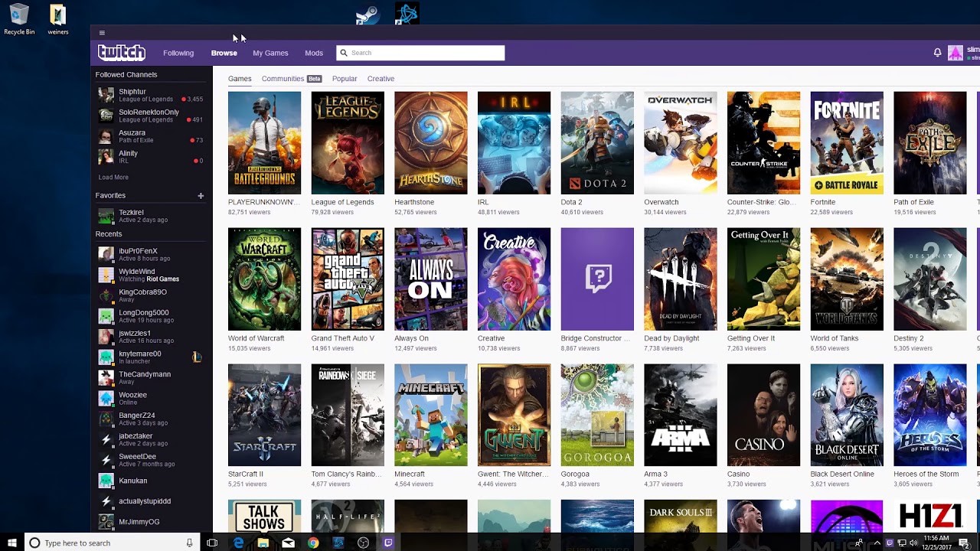
Task: Open Overwatch game cover
Action: [680, 143]
